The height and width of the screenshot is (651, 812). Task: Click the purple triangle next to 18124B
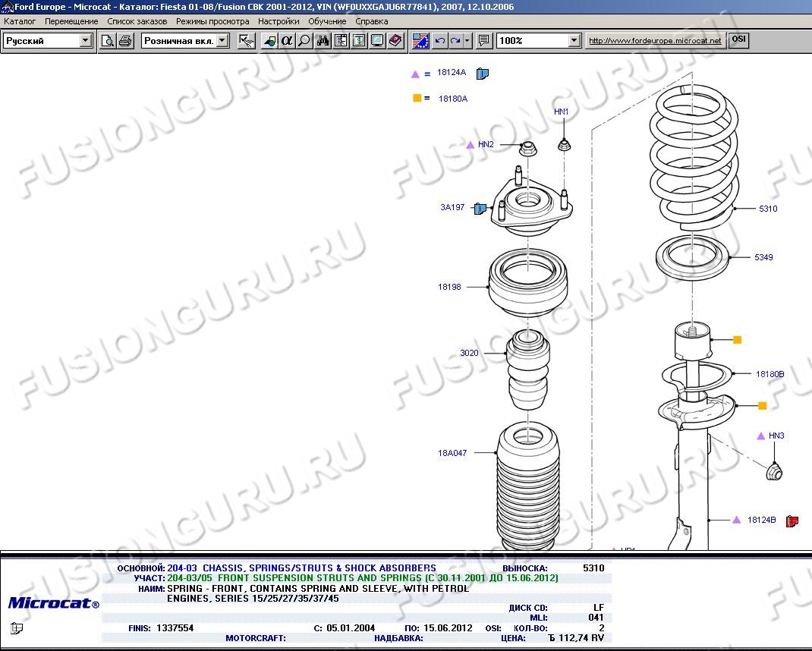(x=736, y=520)
